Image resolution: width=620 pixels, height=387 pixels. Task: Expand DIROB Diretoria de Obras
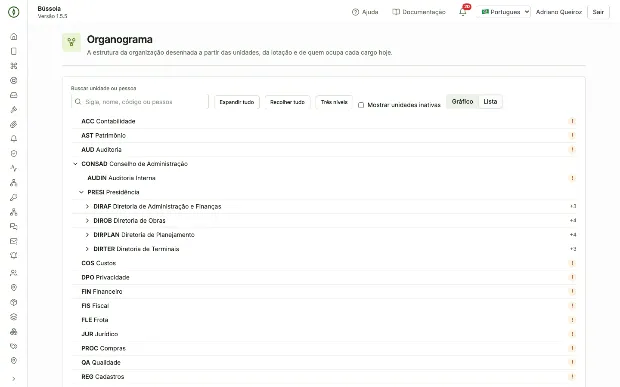(x=87, y=221)
